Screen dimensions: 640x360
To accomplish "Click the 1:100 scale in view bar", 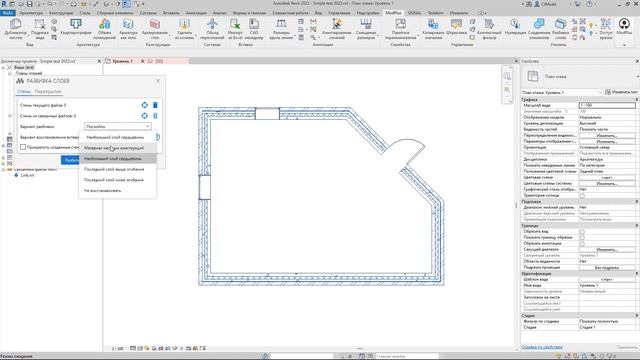I will (x=118, y=349).
